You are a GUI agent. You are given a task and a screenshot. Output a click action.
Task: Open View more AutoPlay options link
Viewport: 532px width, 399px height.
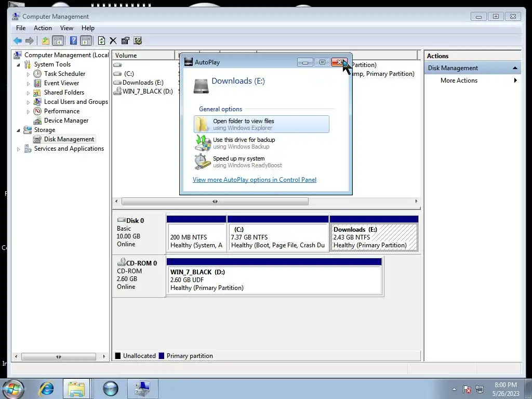click(255, 180)
